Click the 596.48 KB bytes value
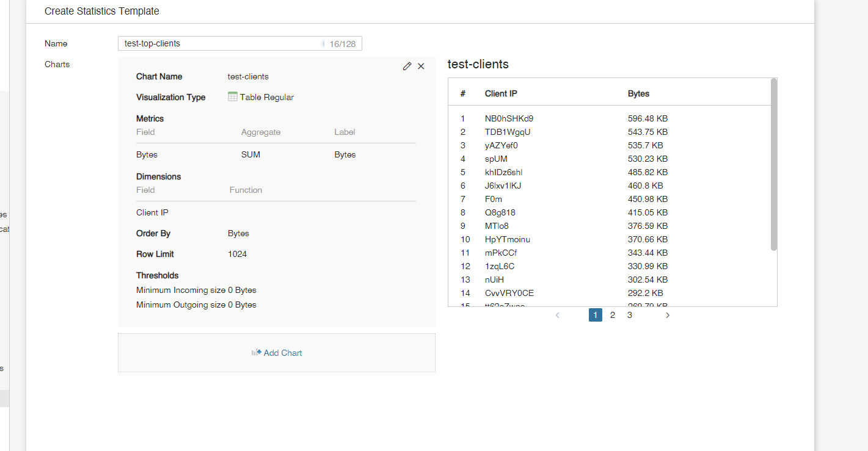Screen dimensions: 868x451 click(647, 118)
